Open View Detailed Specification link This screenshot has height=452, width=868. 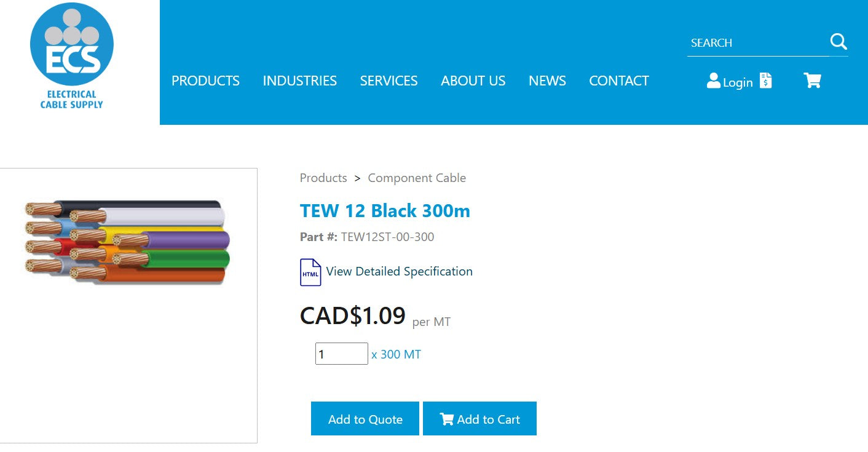[x=398, y=272]
